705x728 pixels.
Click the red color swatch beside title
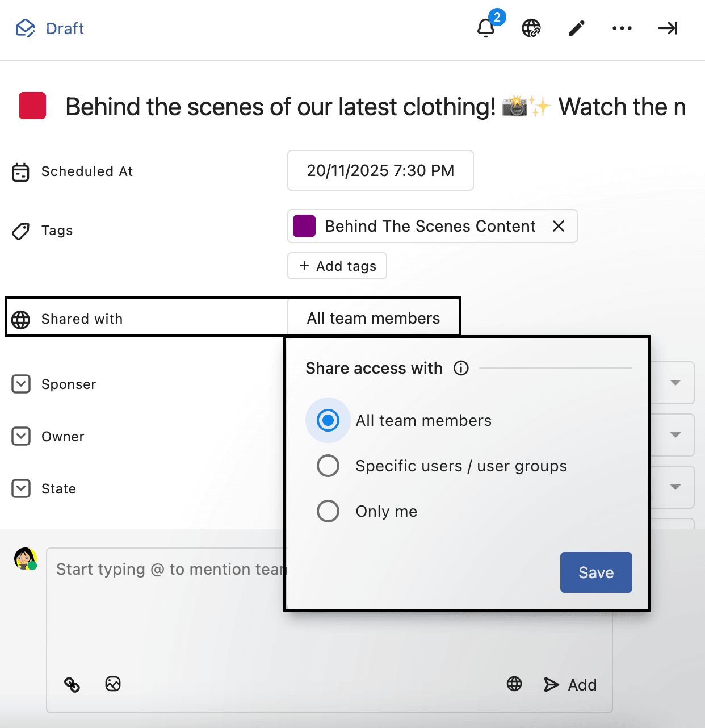click(x=32, y=106)
